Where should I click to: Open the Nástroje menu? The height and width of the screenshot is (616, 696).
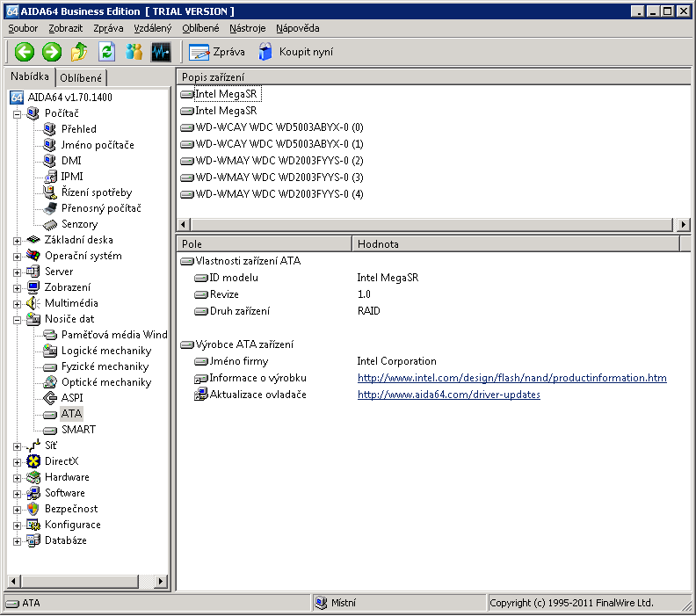pyautogui.click(x=247, y=28)
